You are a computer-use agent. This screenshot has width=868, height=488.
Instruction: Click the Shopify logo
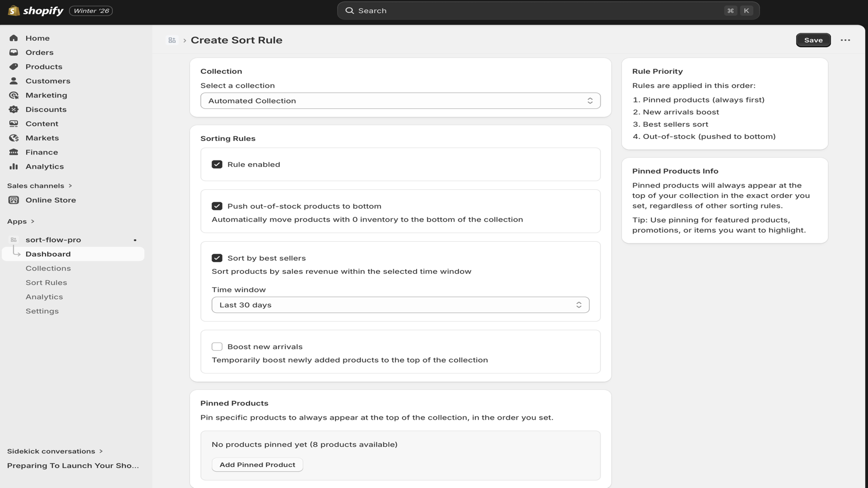14,10
